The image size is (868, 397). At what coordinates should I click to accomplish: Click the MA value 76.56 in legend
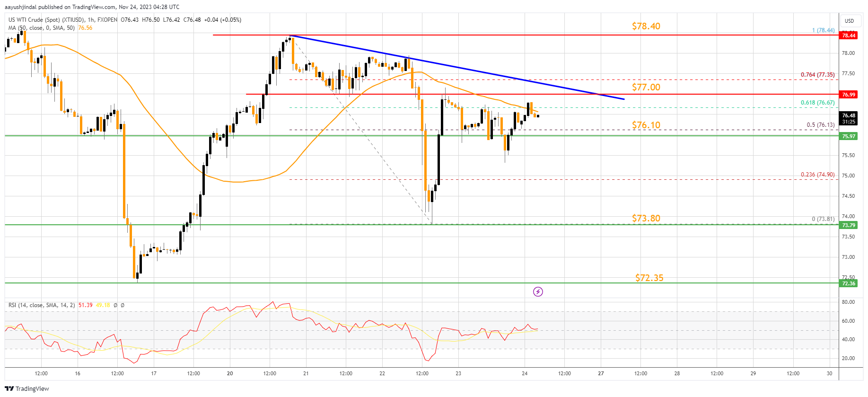tap(85, 28)
